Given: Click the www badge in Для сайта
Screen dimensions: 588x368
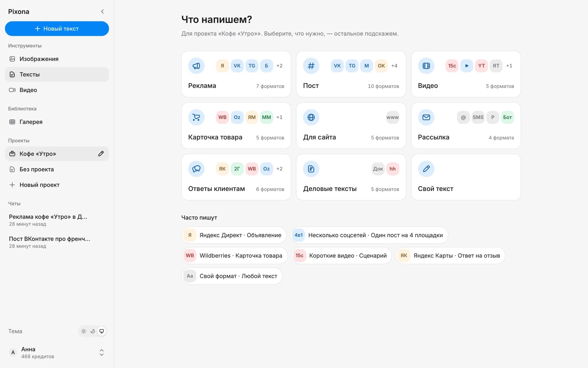Looking at the screenshot, I should pyautogui.click(x=393, y=117).
